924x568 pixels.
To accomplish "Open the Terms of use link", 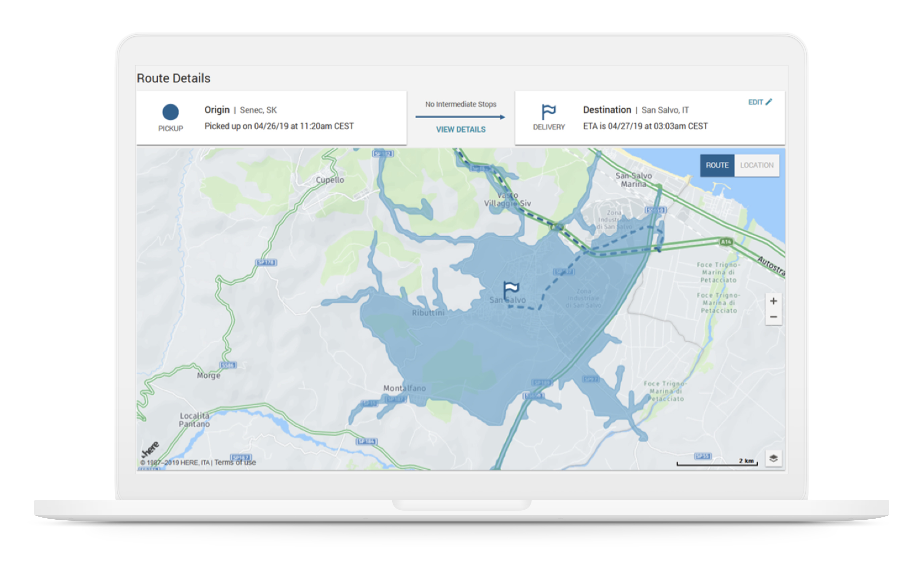I will point(235,463).
